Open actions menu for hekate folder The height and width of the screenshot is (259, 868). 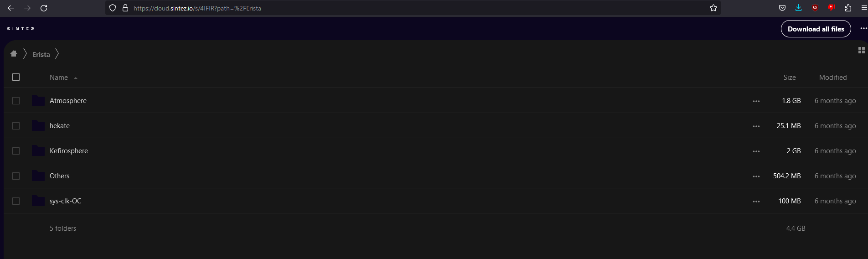(756, 126)
